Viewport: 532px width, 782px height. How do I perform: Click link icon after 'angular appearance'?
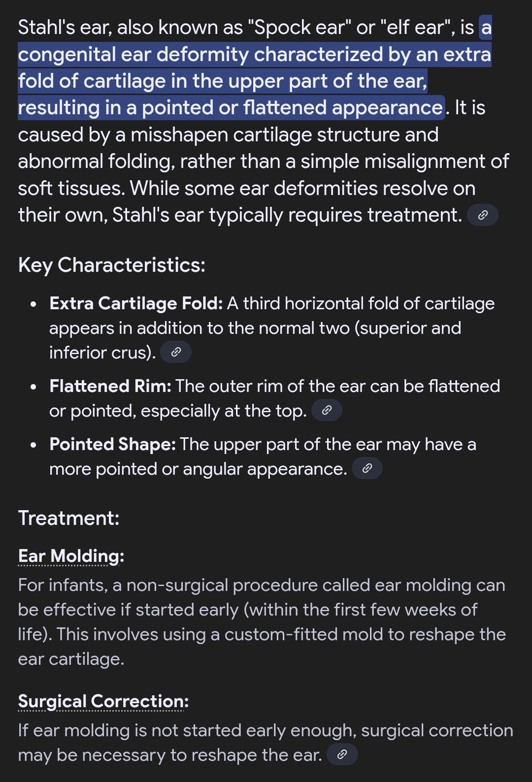[367, 468]
